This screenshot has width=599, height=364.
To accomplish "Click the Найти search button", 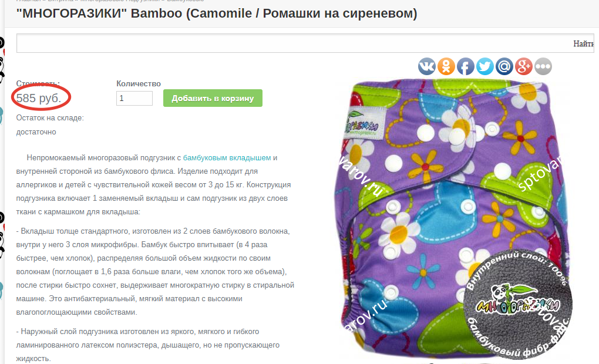I will click(x=584, y=43).
